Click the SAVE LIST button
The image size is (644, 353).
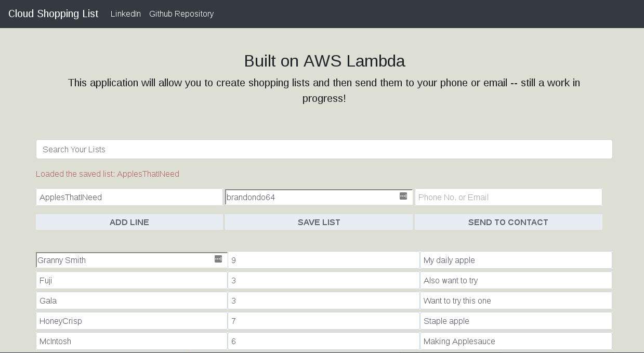319,222
